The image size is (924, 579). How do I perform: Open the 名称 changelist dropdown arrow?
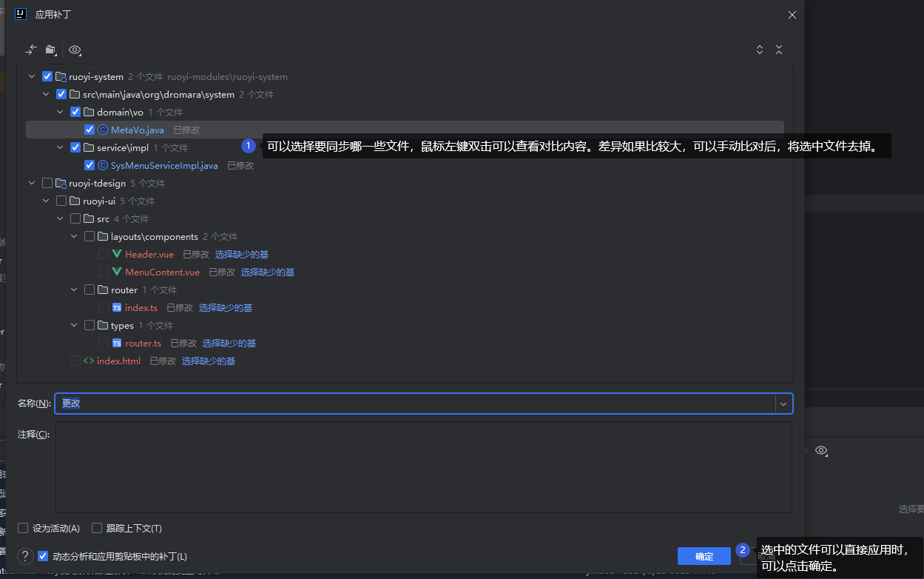coord(783,404)
